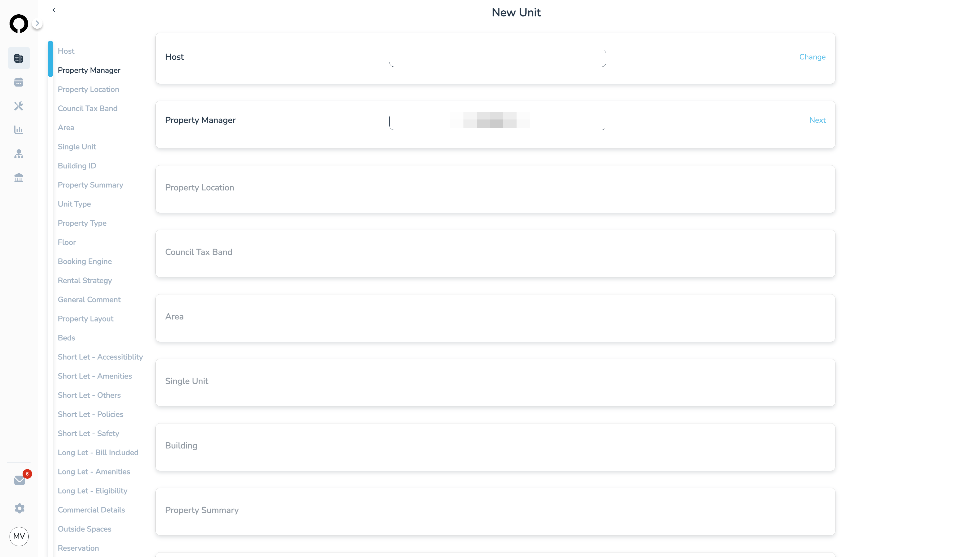980x557 pixels.
Task: Jump to Commercial Details section
Action: 91,510
